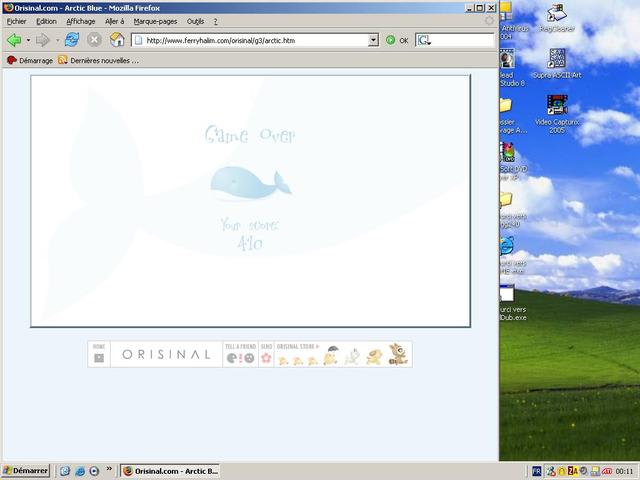Click the Démarrer start button
640x480 pixels.
[26, 471]
